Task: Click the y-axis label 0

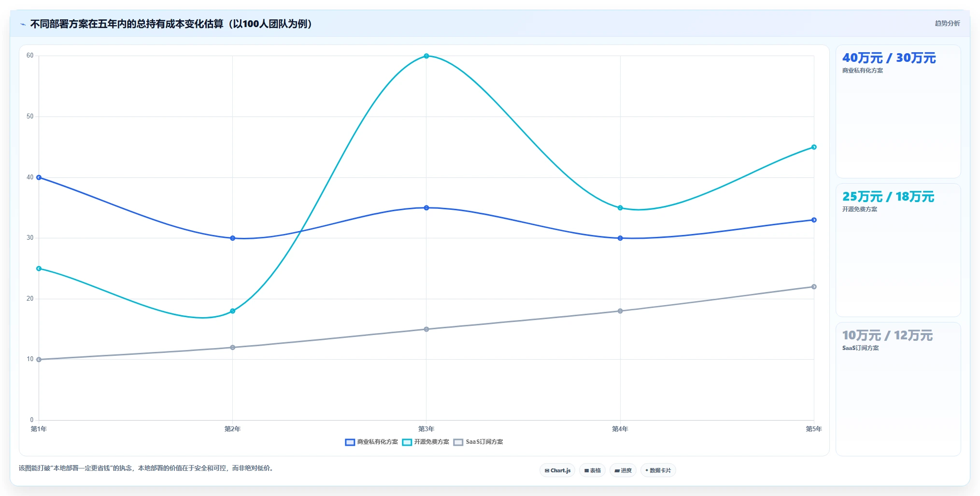Action: (32, 420)
